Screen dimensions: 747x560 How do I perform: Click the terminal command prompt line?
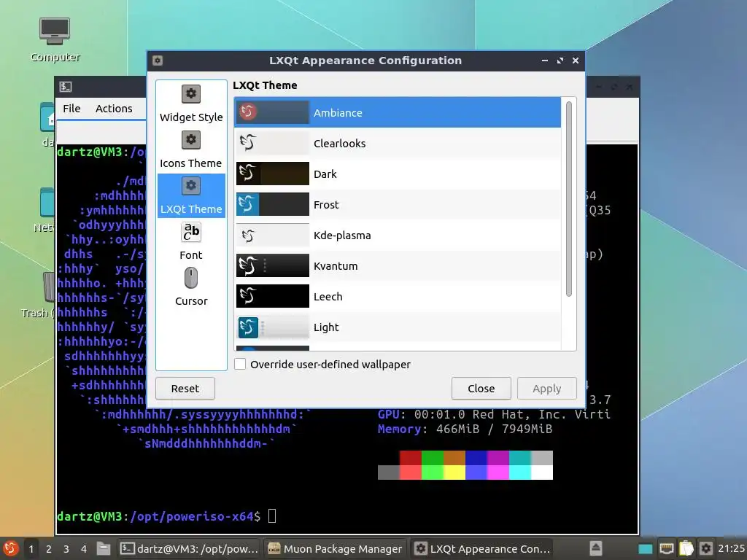166,516
